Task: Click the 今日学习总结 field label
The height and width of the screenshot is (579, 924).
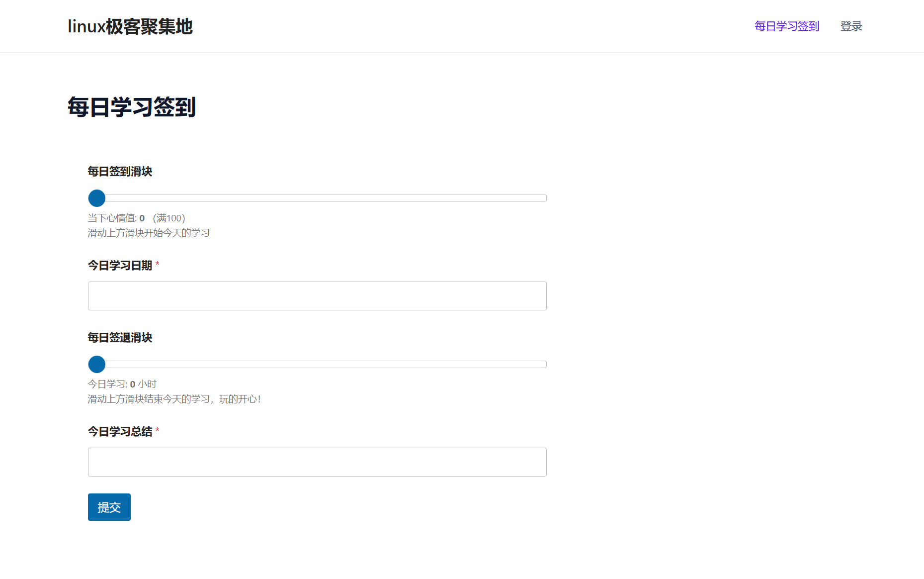Action: click(120, 432)
